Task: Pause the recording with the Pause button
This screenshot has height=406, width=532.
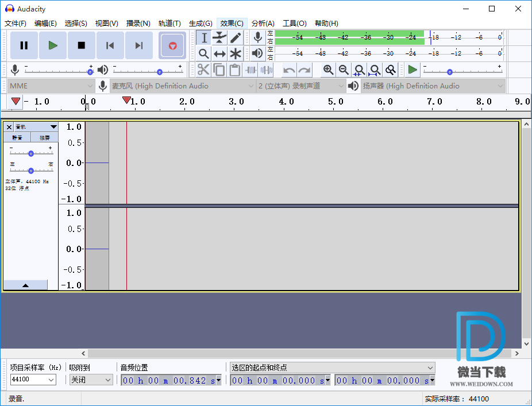Action: point(24,45)
